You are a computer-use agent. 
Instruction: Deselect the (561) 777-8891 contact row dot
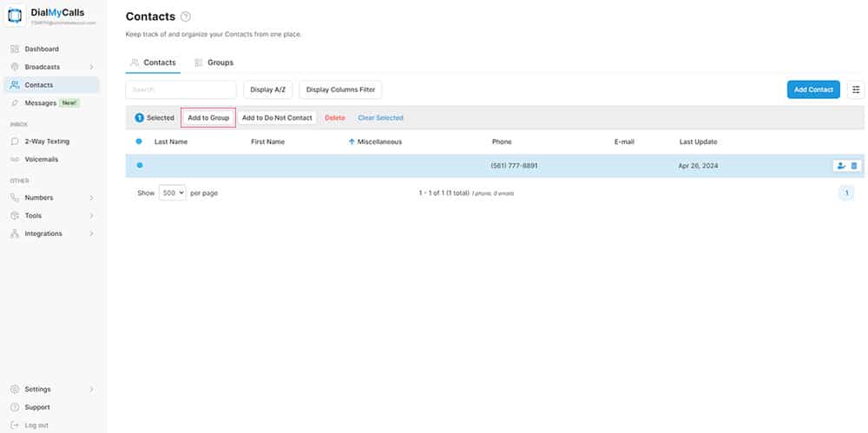tap(139, 165)
